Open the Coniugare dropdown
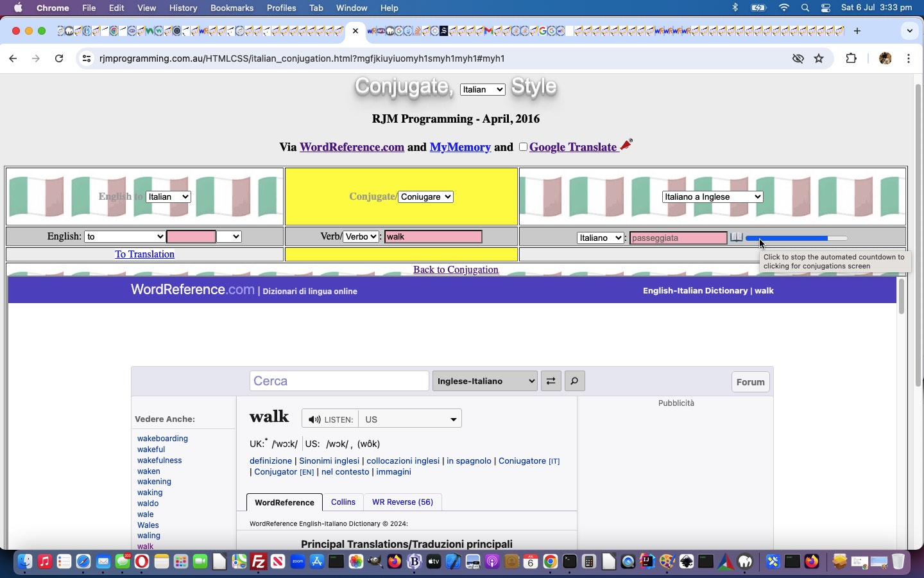This screenshot has width=924, height=578. tap(426, 197)
